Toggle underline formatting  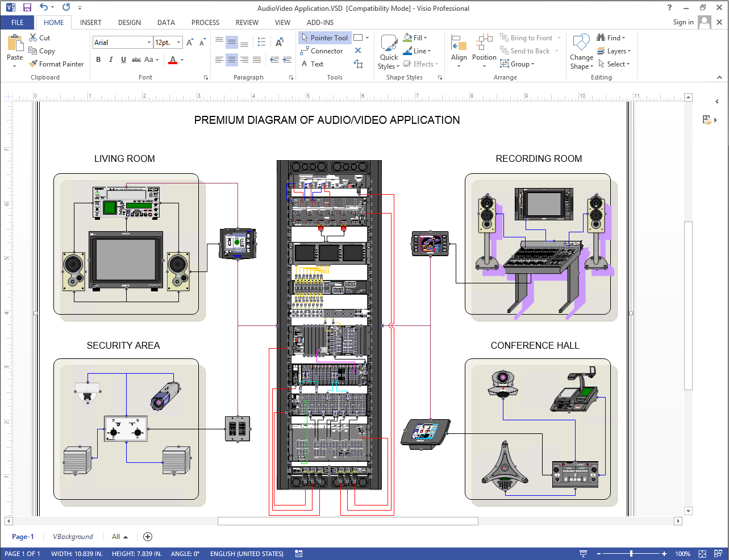124,59
